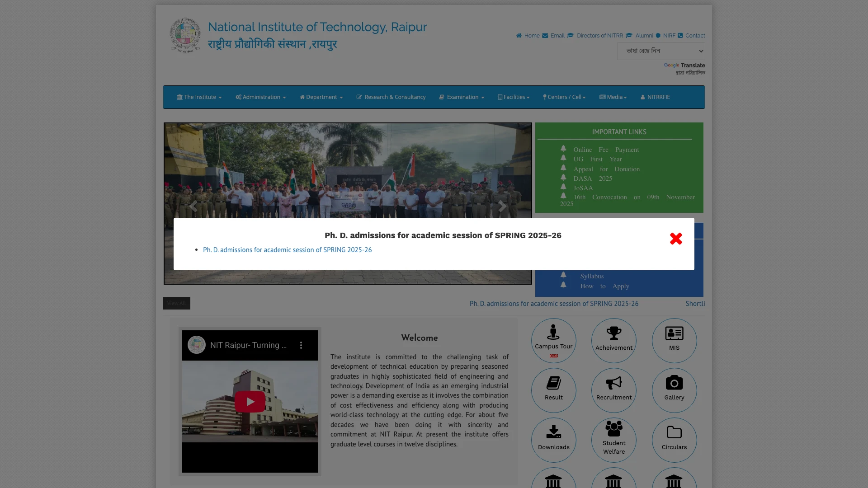Viewport: 868px width, 488px height.
Task: Open Ph. D. admissions link inside popup
Action: click(287, 250)
